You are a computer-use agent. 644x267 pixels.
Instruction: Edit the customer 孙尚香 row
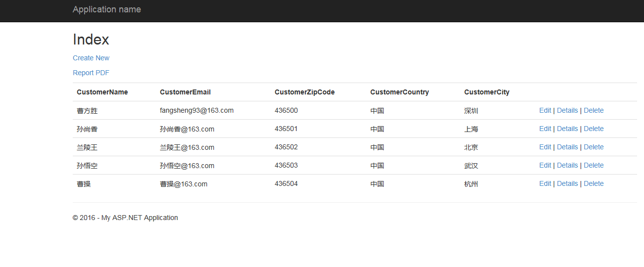[x=545, y=129]
